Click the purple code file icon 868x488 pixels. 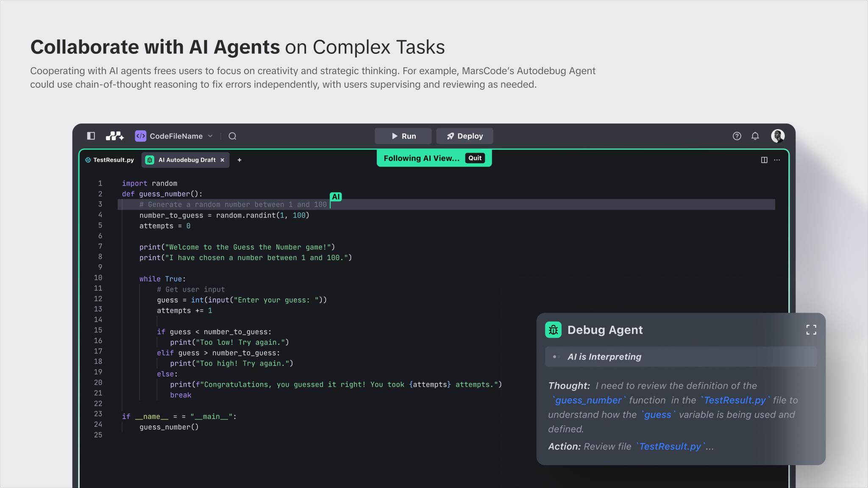coord(140,136)
